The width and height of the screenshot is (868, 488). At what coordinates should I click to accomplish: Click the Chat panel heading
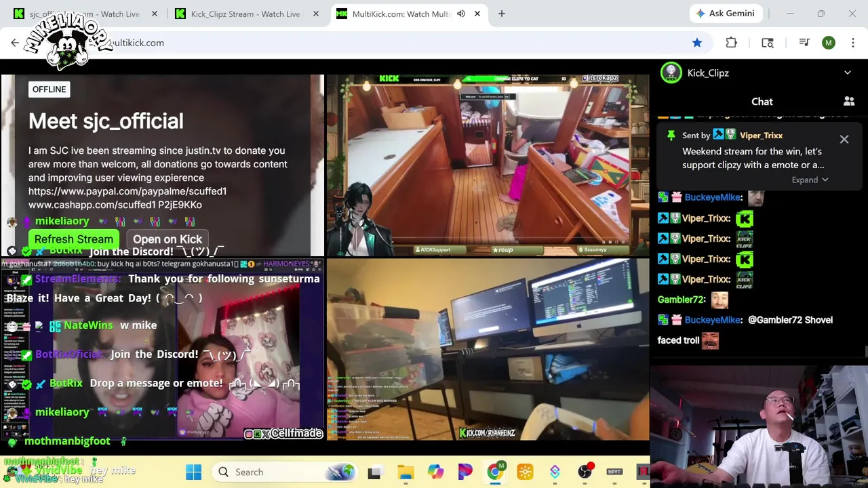[x=762, y=102]
